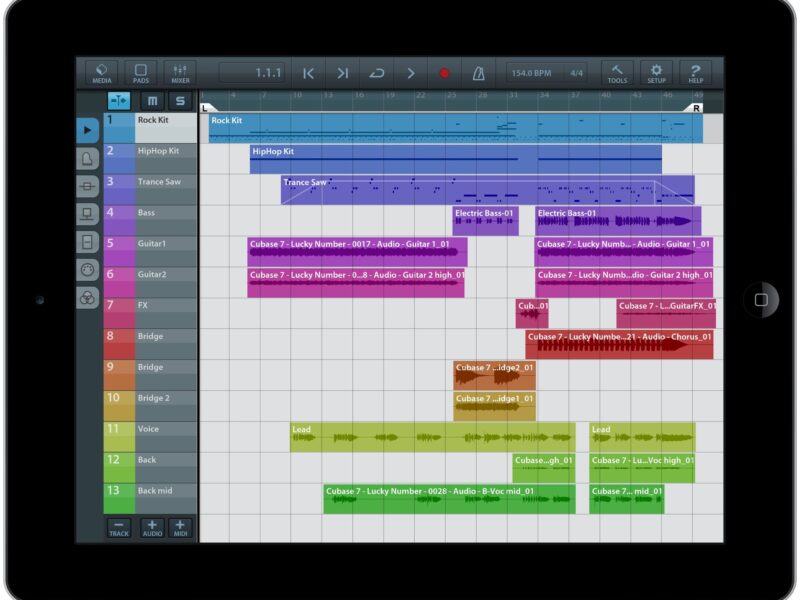Open the Mixer
Image resolution: width=800 pixels, height=600 pixels.
click(x=180, y=73)
